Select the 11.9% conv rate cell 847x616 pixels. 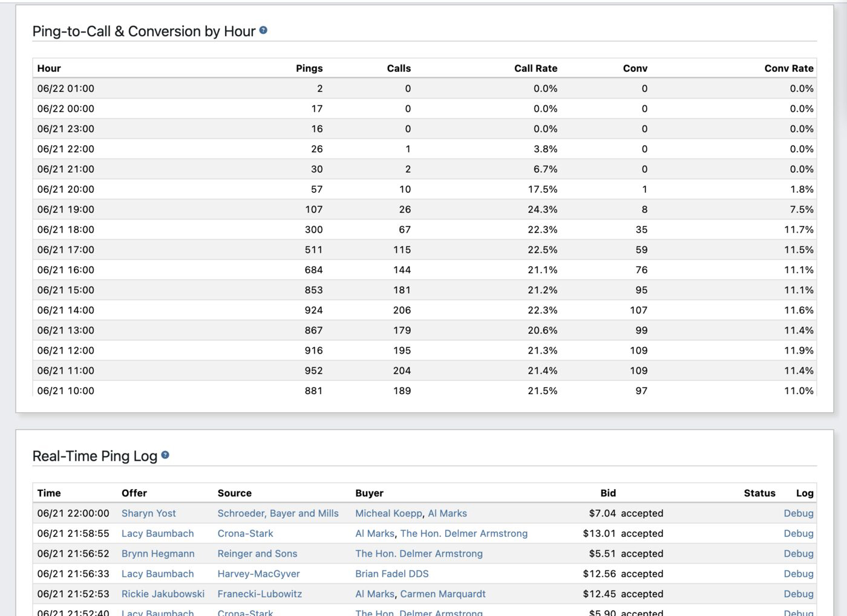799,350
